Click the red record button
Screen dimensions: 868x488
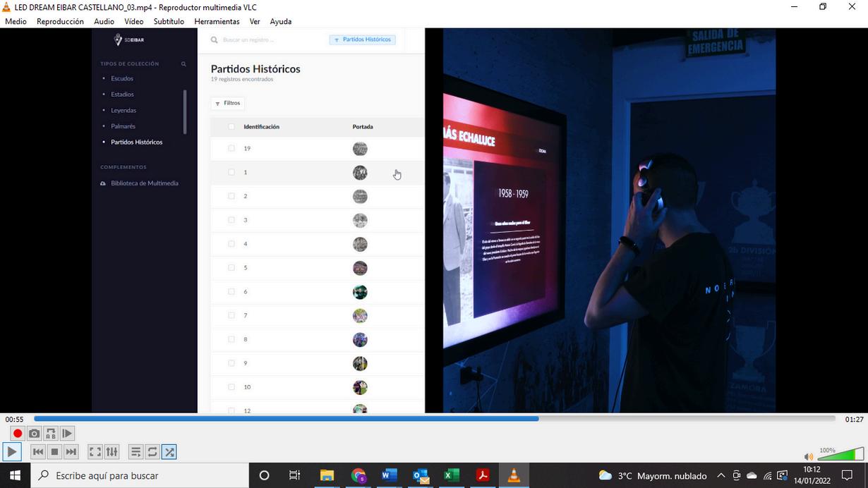click(x=18, y=433)
